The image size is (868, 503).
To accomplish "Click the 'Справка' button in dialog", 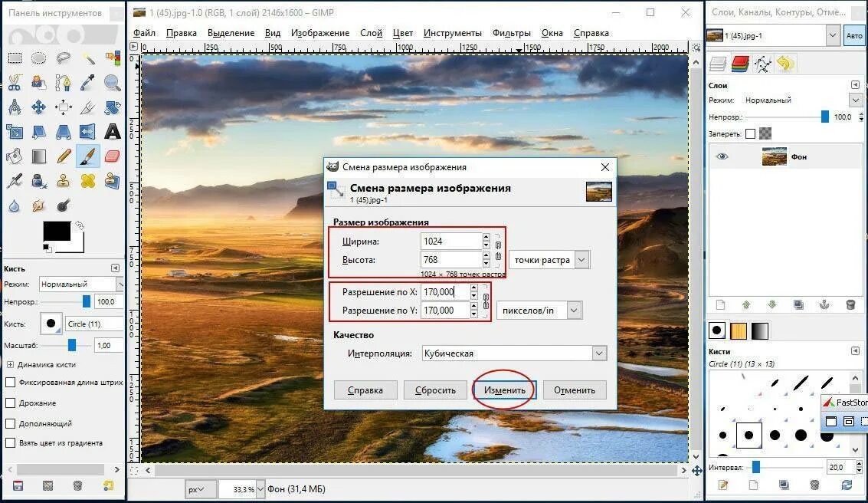I will pos(365,390).
